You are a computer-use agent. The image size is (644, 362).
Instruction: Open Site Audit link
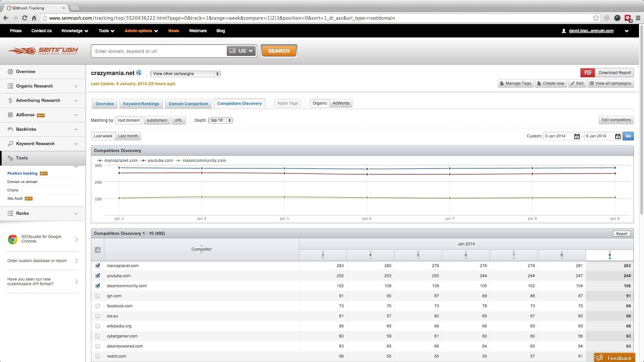pos(15,199)
